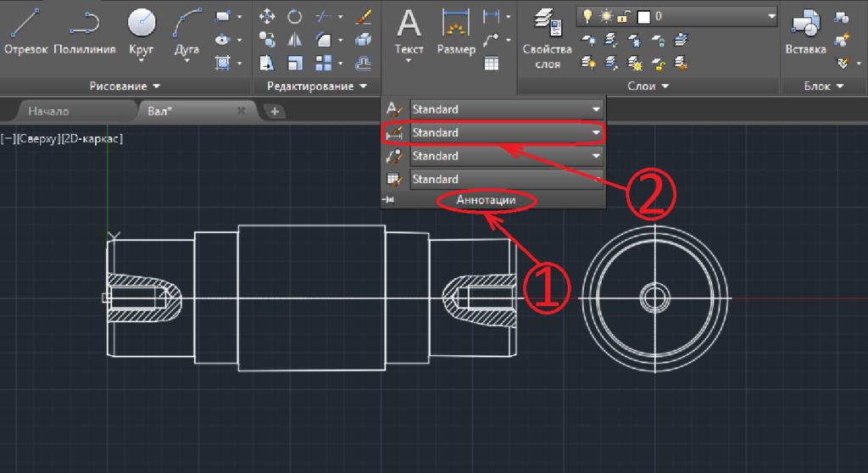Toggle the layer lock icon
This screenshot has height=473, width=868.
[622, 16]
